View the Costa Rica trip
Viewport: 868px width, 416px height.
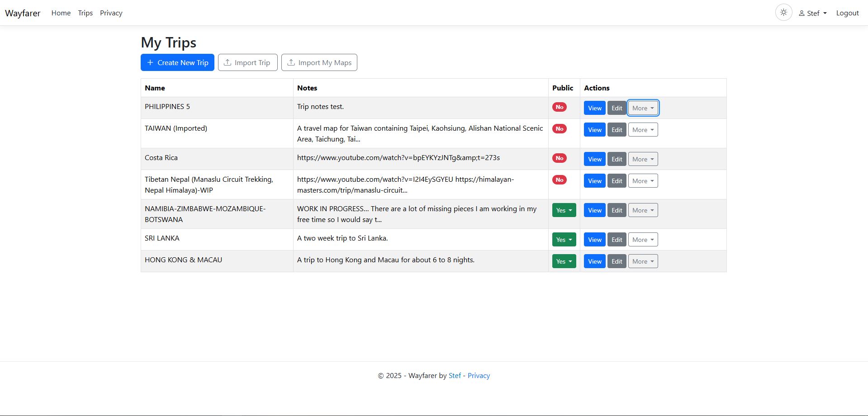click(x=594, y=159)
